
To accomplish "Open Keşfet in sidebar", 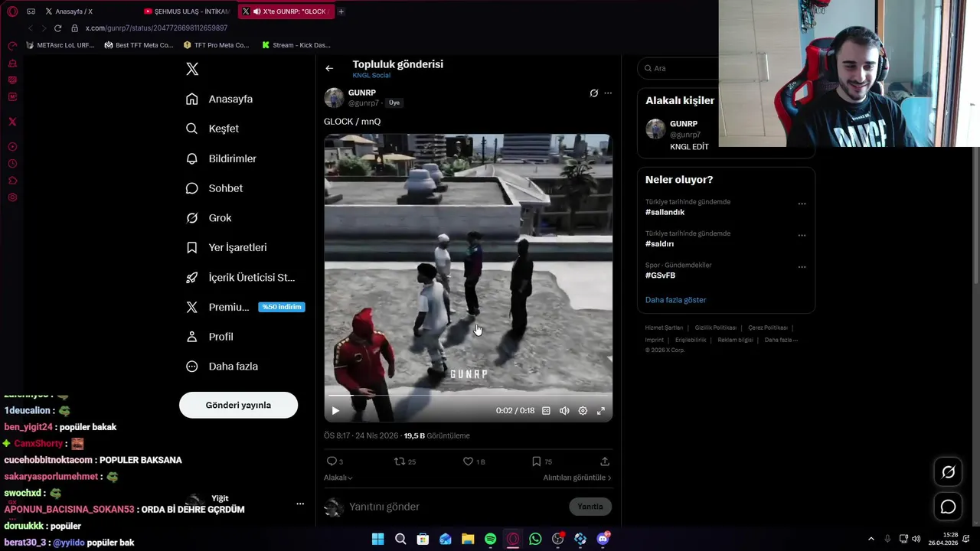I will pos(213,129).
